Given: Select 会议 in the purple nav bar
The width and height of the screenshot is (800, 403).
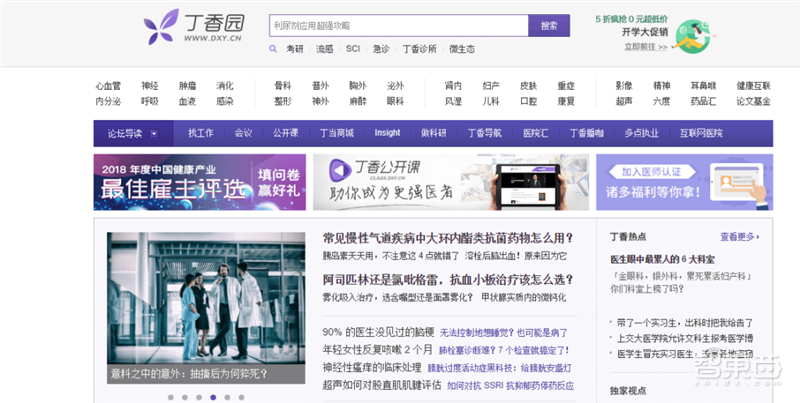Looking at the screenshot, I should [x=243, y=133].
